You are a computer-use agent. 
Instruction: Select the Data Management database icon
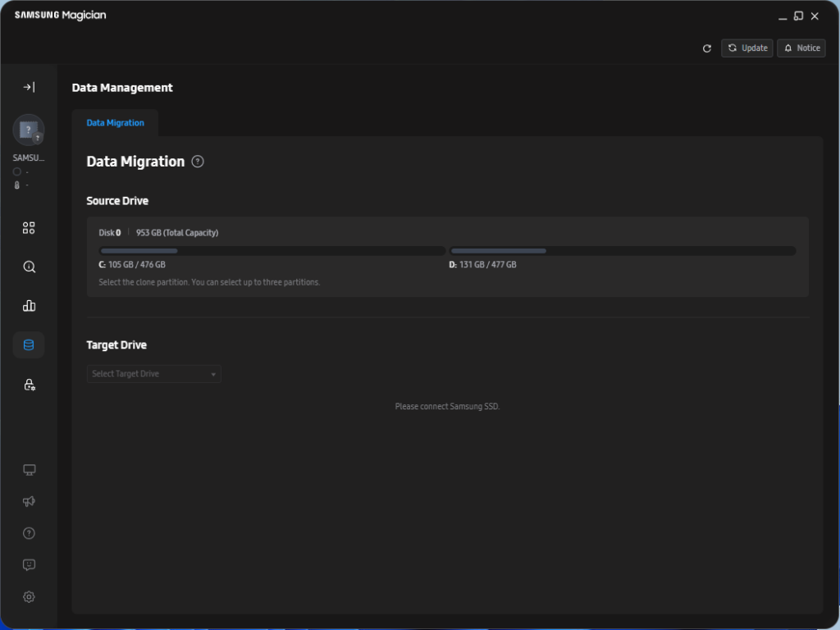click(x=29, y=345)
